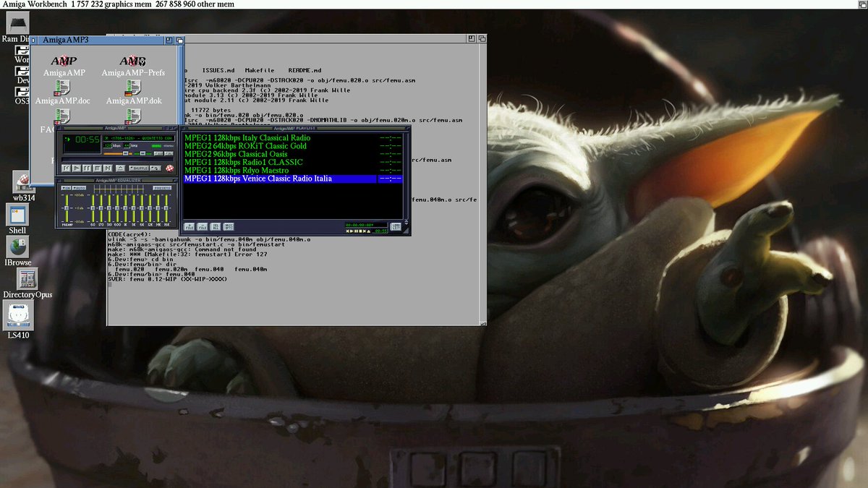868x488 pixels.
Task: Stop playback in the AmigaAMP player
Action: pos(97,168)
